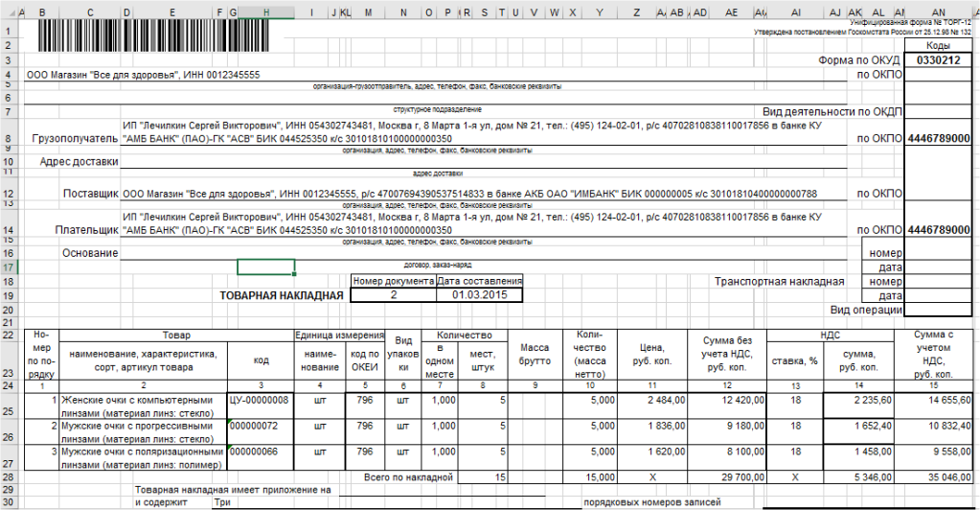Select the Поставщик details text cell
This screenshot has width=980, height=510.
469,194
